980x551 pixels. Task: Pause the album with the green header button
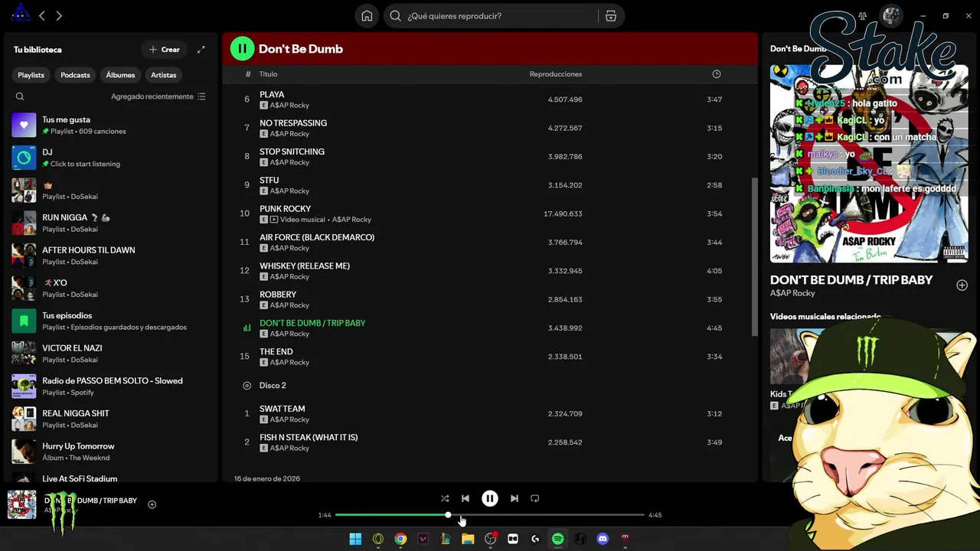[x=242, y=49]
